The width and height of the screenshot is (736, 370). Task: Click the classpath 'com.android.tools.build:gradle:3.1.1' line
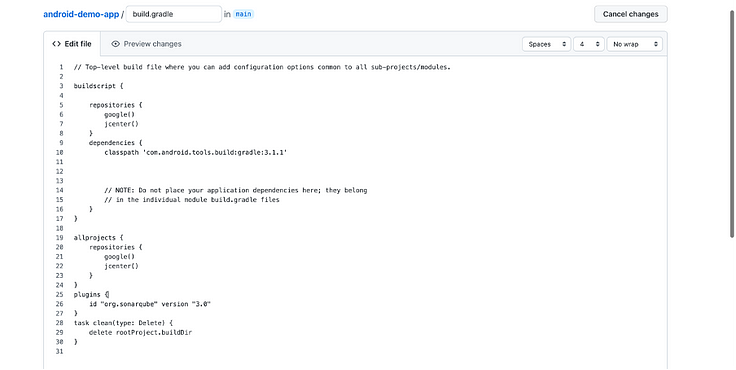[195, 153]
